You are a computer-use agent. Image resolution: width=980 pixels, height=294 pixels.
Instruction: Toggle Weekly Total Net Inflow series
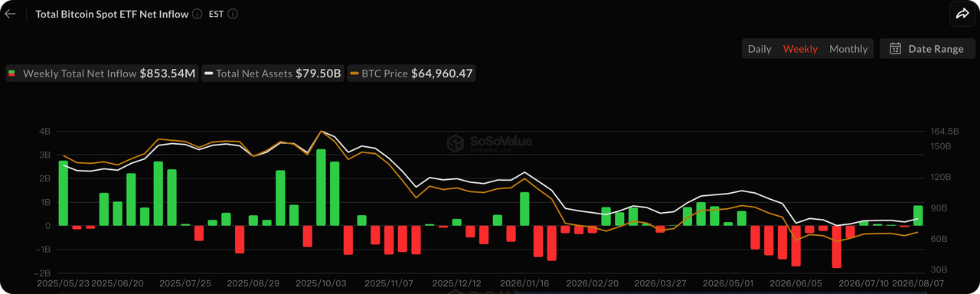coord(102,73)
